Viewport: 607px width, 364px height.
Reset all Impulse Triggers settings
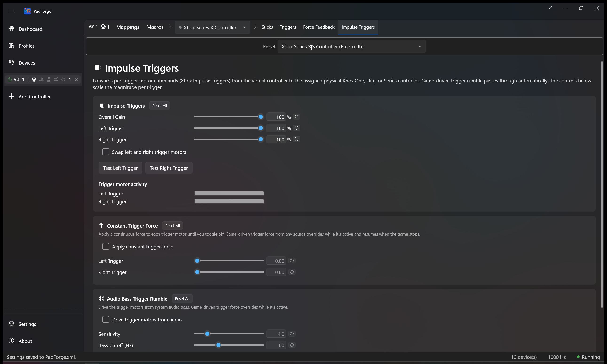point(159,106)
